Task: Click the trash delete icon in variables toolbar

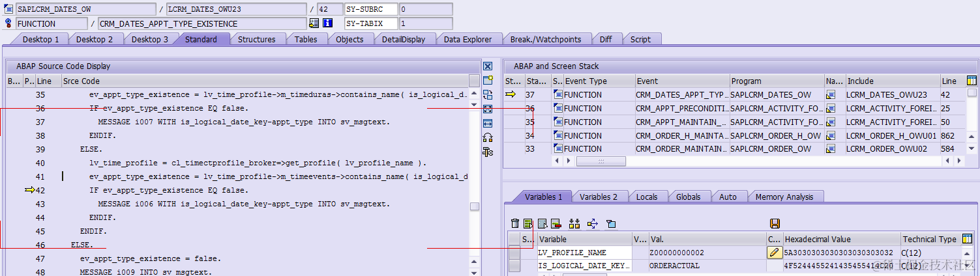Action: coord(515,224)
